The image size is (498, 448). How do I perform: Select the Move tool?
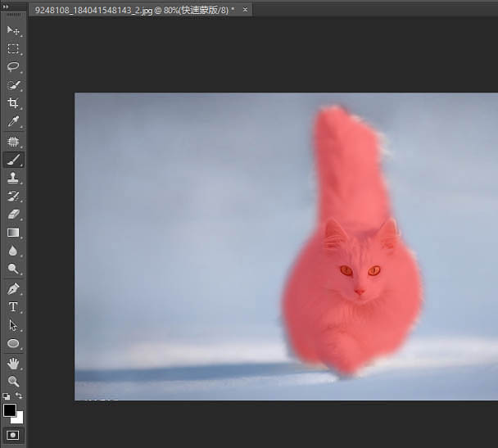pos(13,30)
